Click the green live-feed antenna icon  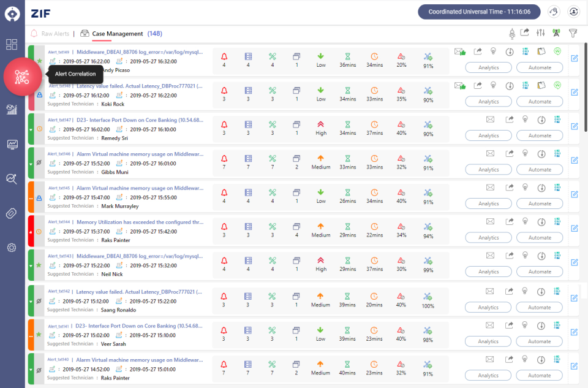[556, 33]
